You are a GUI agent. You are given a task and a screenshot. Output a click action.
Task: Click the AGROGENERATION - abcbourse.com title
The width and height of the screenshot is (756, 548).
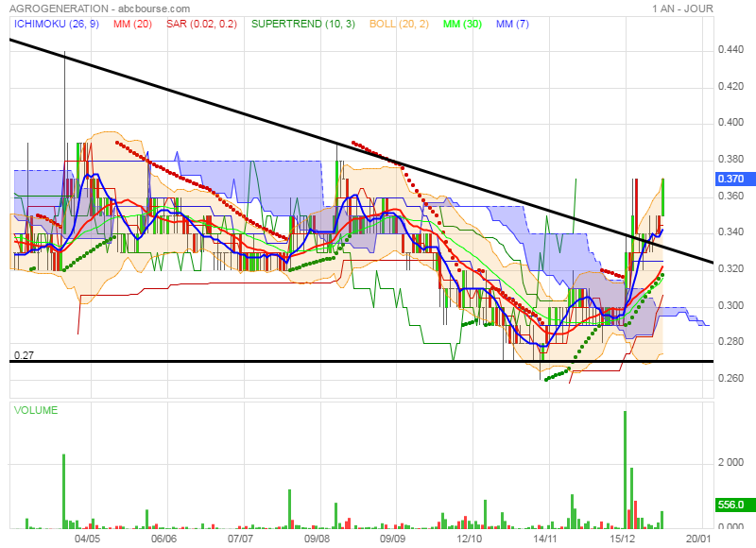pos(100,9)
